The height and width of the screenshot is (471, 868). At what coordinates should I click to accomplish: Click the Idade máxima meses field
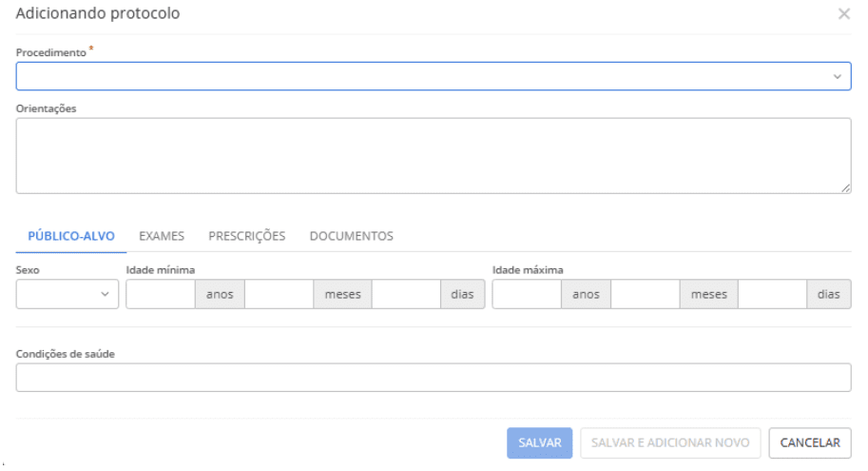click(x=646, y=295)
